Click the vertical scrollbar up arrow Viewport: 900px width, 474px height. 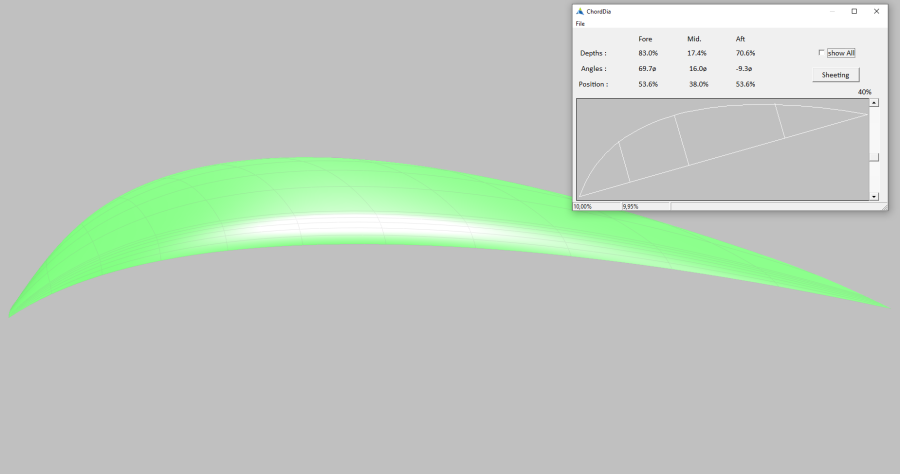point(874,103)
